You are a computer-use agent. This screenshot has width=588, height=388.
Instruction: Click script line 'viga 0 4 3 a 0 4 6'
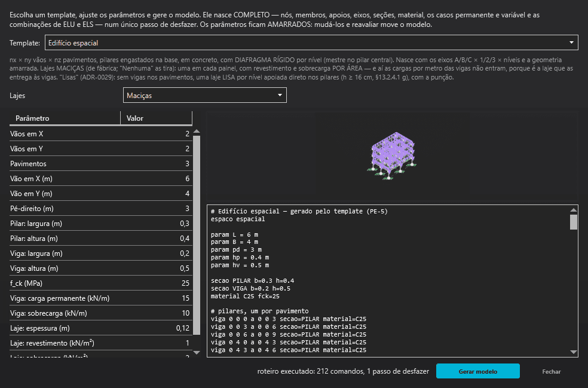[x=289, y=350]
